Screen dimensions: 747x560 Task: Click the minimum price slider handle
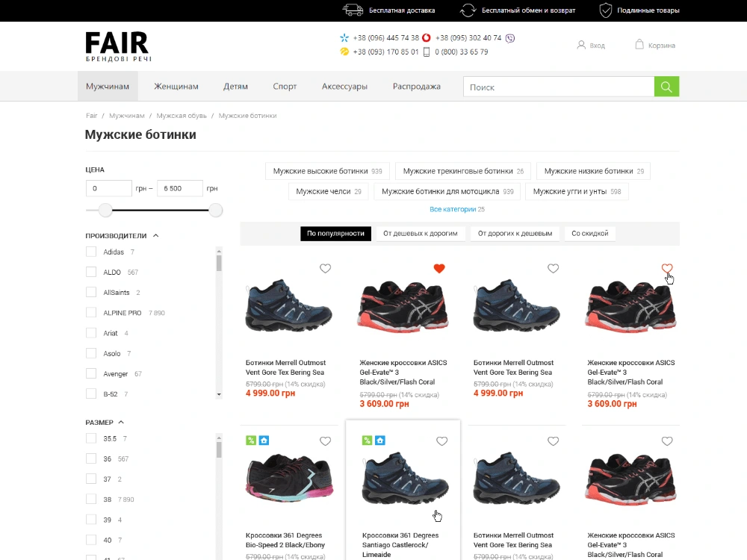tap(105, 210)
